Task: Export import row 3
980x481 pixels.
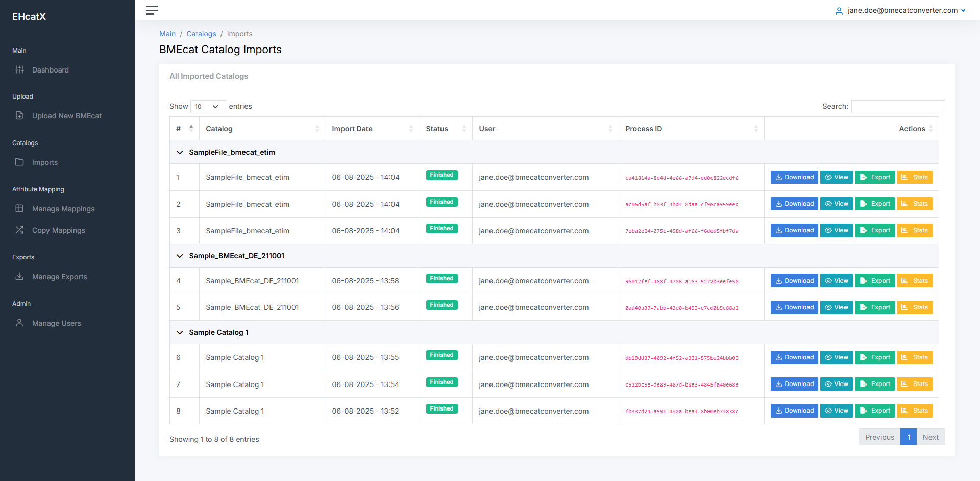Action: pos(875,230)
